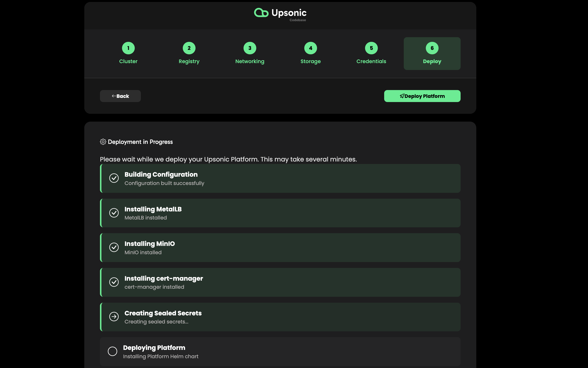Click the checkmark icon for Installing MinIO
The height and width of the screenshot is (368, 588).
point(114,247)
